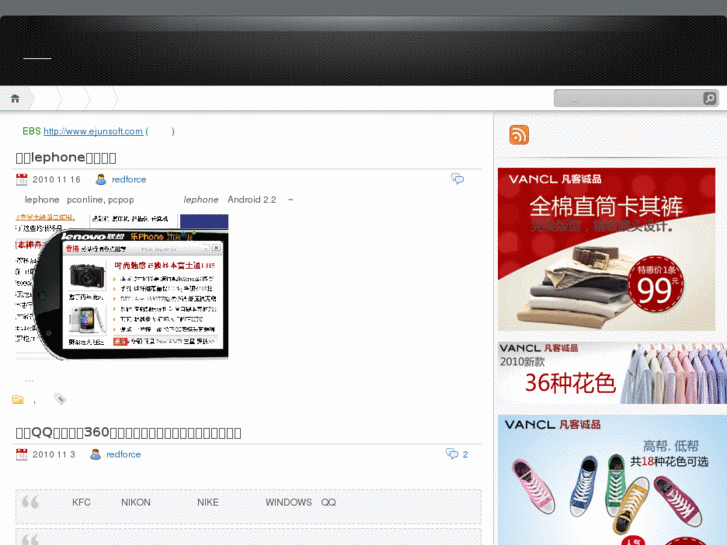The width and height of the screenshot is (727, 545).
Task: Open the QQ 360 post title
Action: tap(128, 433)
